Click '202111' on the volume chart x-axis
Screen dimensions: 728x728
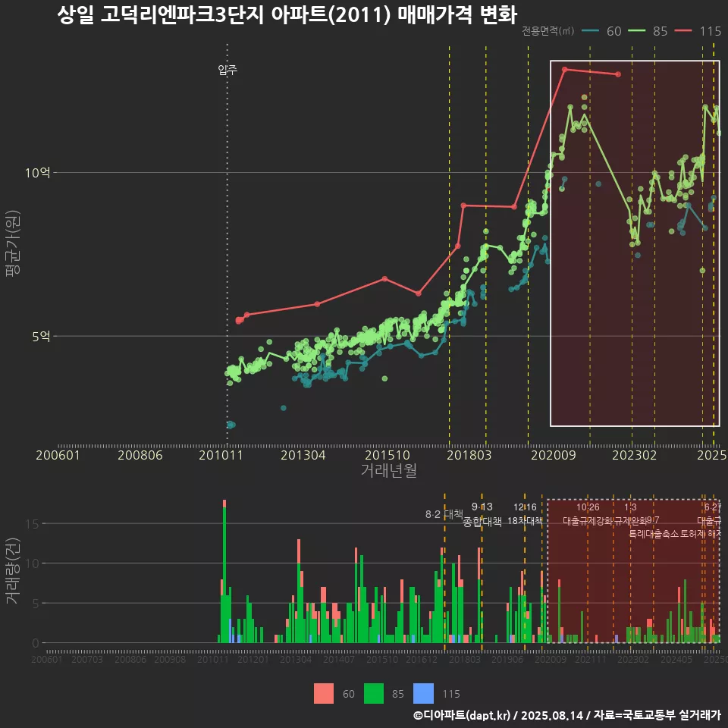tap(591, 659)
